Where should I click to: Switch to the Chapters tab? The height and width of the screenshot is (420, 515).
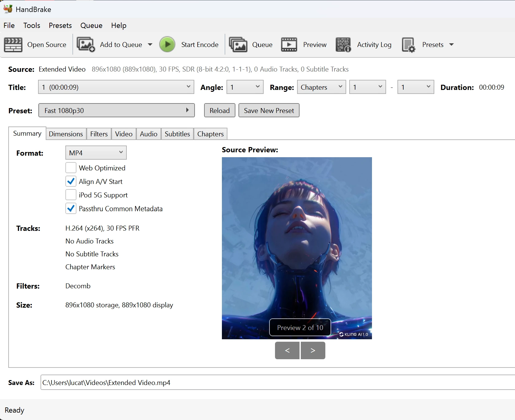[x=211, y=134]
